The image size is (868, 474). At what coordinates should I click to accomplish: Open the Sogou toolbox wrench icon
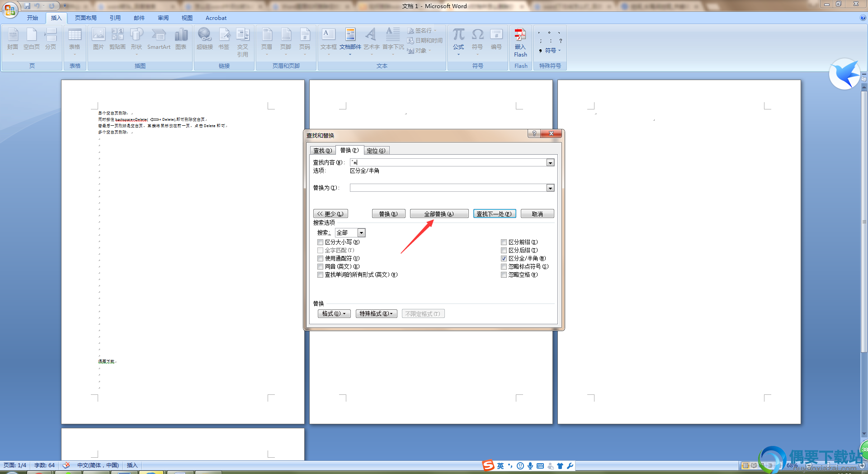point(570,466)
